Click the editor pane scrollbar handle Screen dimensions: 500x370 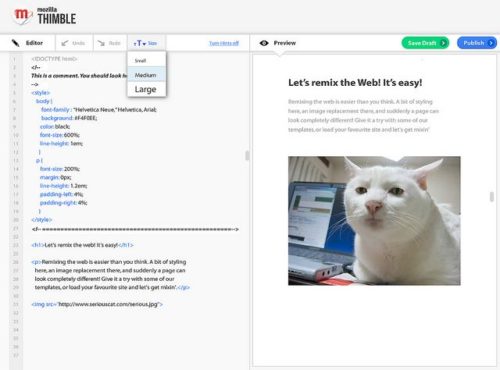point(247,155)
